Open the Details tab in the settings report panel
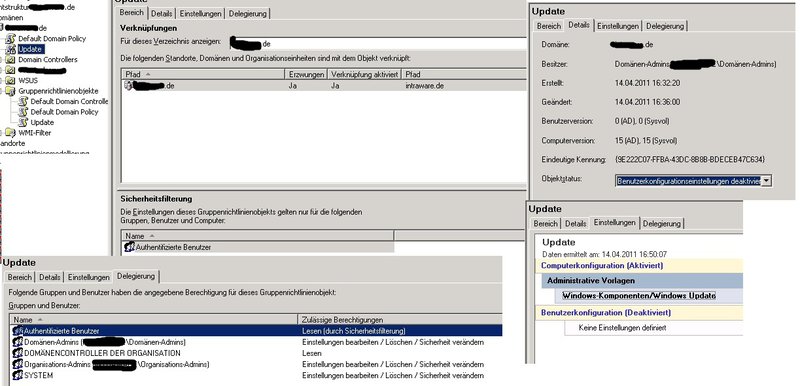This screenshot has width=800, height=386. 575,224
